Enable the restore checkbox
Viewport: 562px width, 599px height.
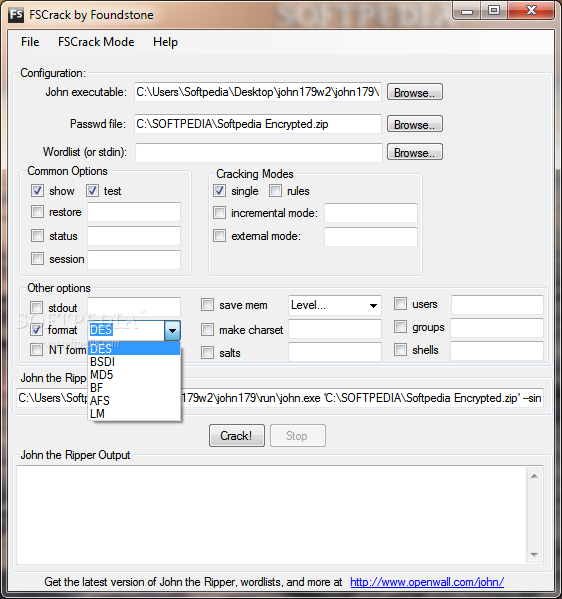tap(37, 212)
